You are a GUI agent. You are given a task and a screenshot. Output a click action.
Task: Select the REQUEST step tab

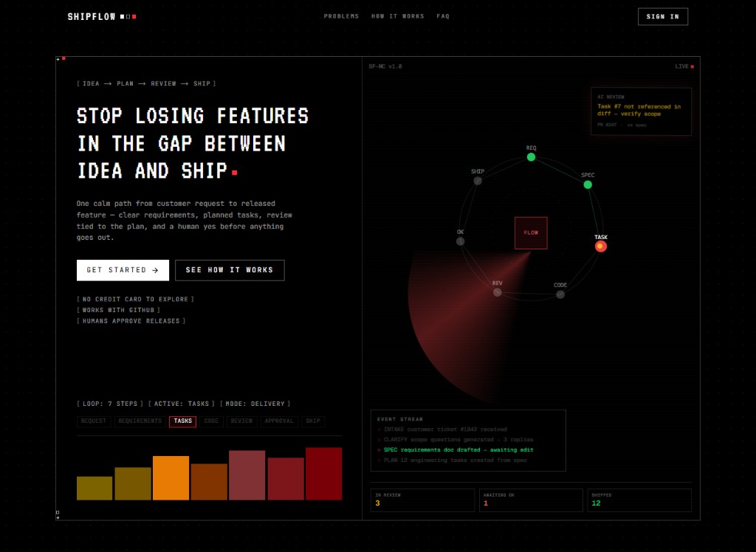pos(94,421)
